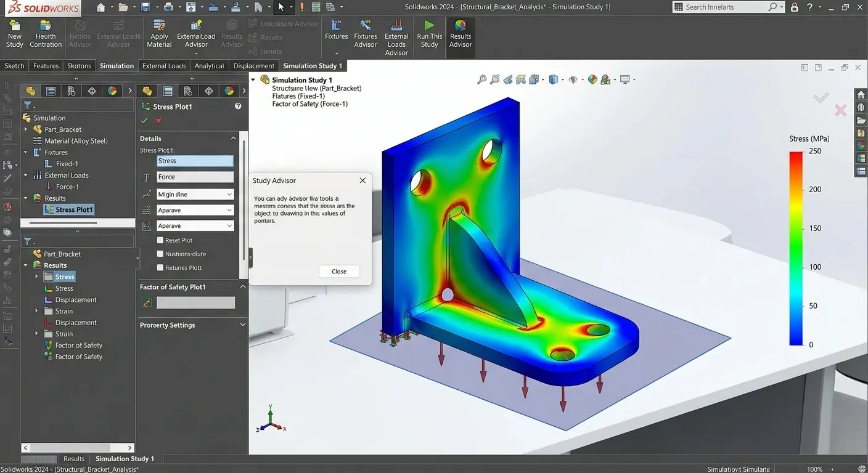Click the New Study ribbon icon
Viewport: 868px width, 473px height.
pyautogui.click(x=14, y=26)
